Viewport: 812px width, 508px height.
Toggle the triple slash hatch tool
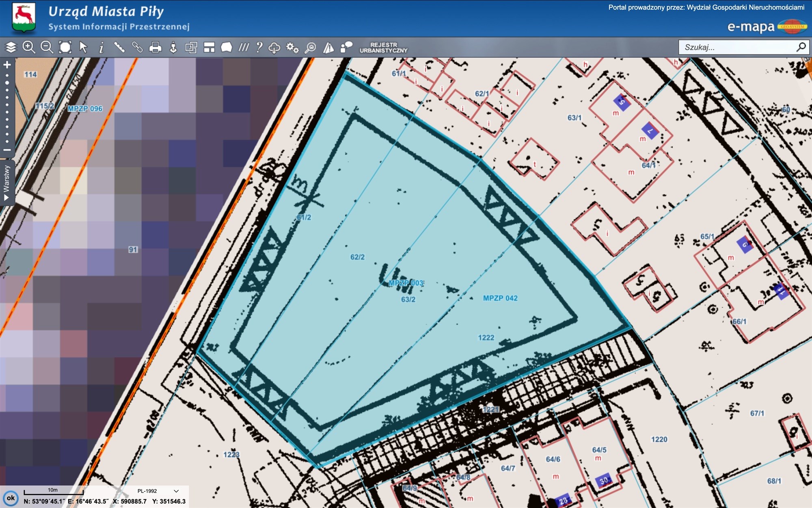coord(243,48)
